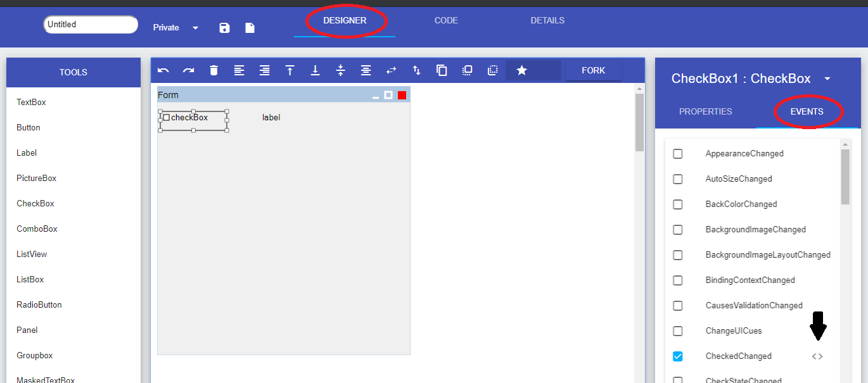Click the vertical swap arrows icon
868x383 pixels.
point(416,70)
